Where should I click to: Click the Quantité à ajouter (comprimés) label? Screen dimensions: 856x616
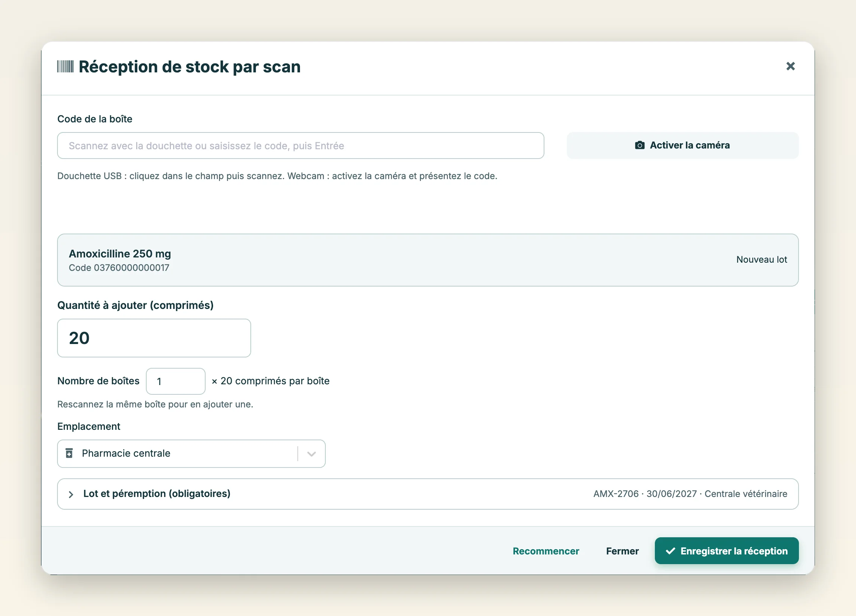click(135, 305)
